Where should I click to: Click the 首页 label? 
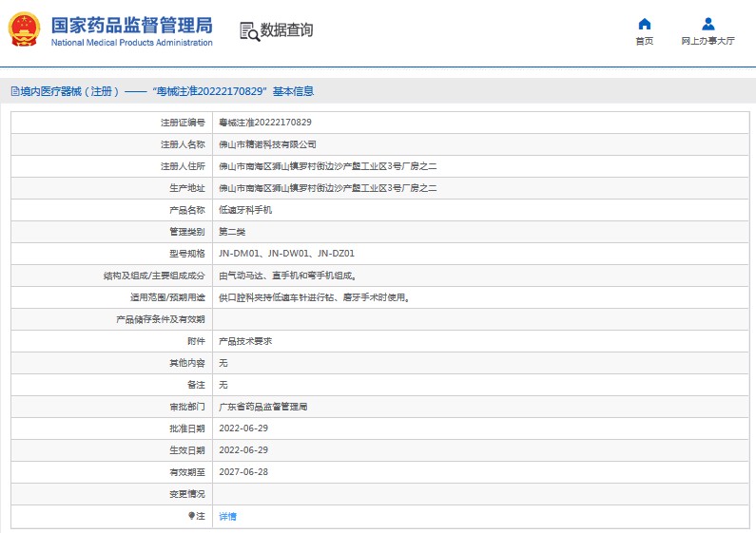644,41
